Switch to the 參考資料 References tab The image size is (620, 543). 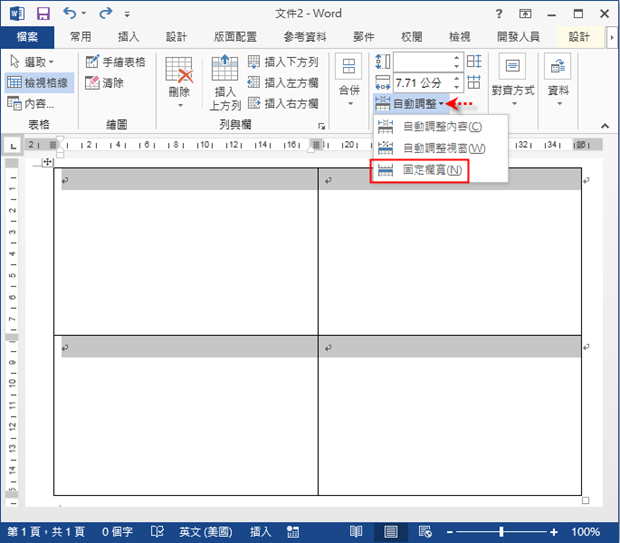point(305,37)
